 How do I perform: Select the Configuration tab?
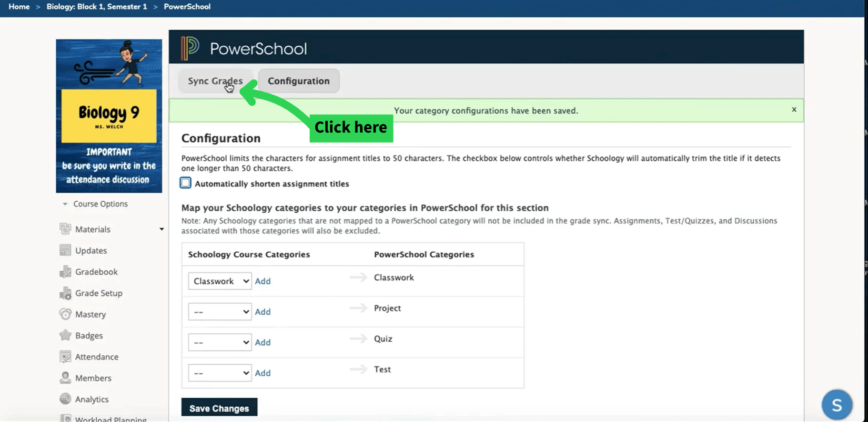299,81
